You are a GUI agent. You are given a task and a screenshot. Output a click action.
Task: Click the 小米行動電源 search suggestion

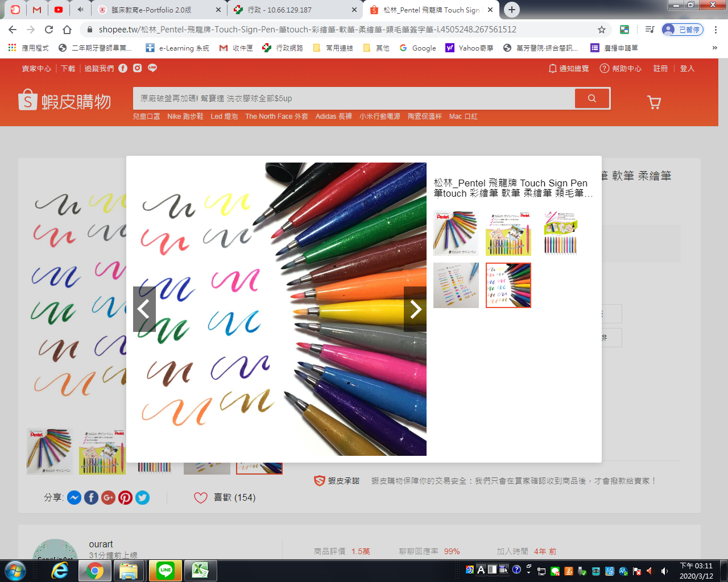click(x=380, y=116)
